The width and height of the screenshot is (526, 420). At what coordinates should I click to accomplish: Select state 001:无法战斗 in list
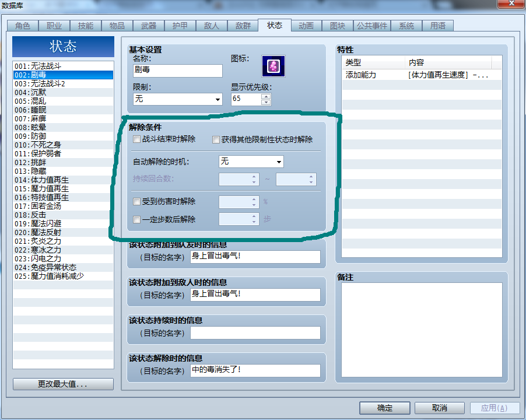point(63,66)
